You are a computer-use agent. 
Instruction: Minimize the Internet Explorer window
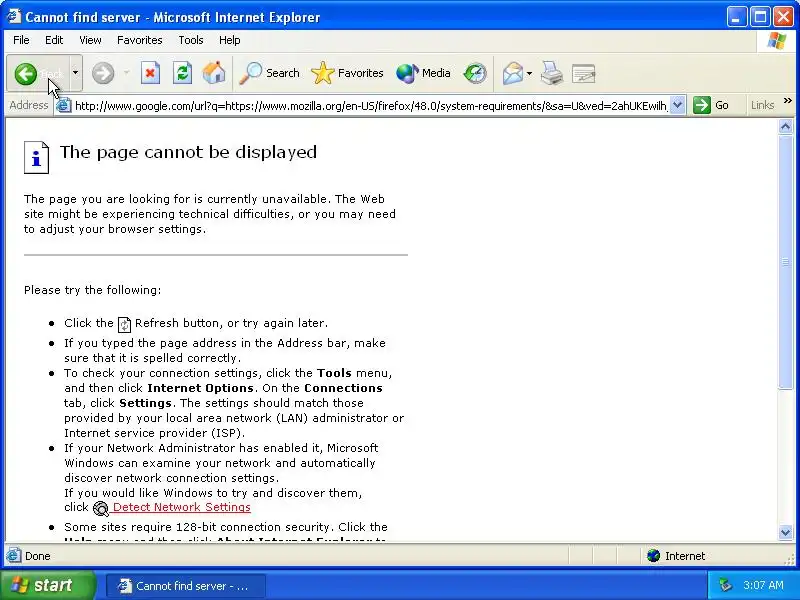tap(736, 17)
